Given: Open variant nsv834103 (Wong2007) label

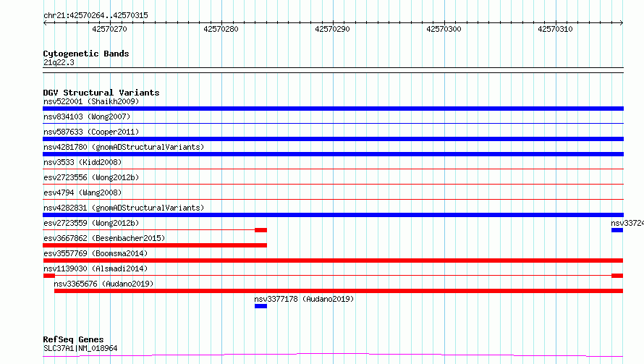Looking at the screenshot, I should click(87, 117).
